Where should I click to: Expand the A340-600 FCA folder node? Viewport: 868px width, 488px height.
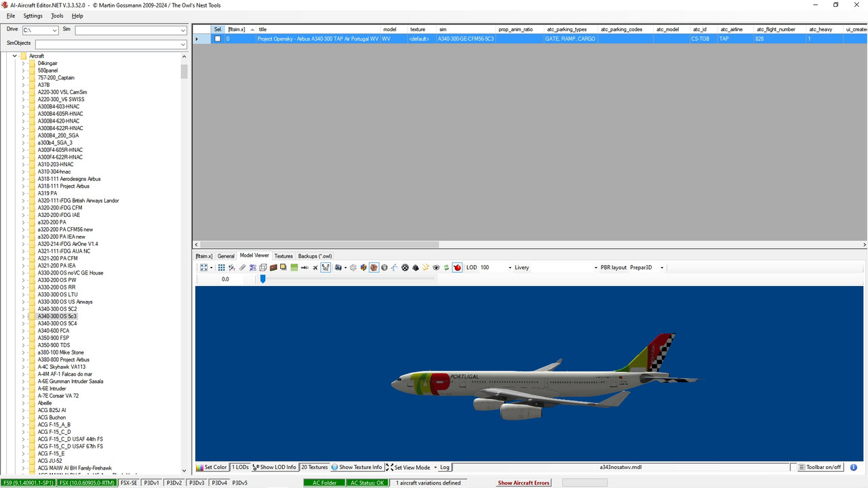(23, 331)
